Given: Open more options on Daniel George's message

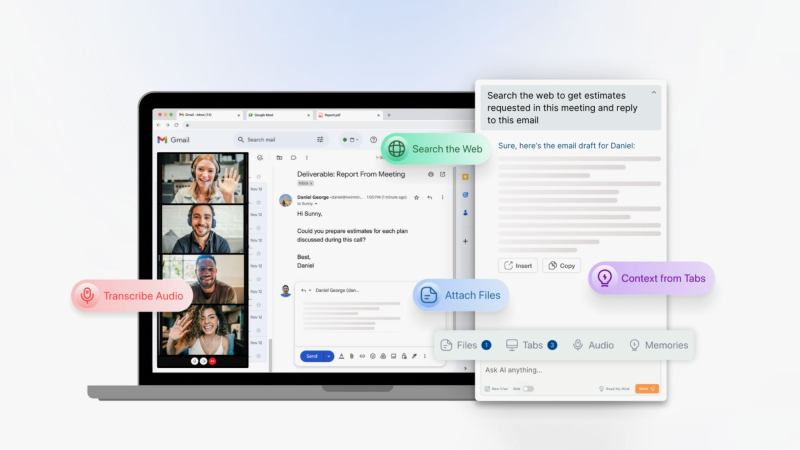Looking at the screenshot, I should tap(442, 197).
